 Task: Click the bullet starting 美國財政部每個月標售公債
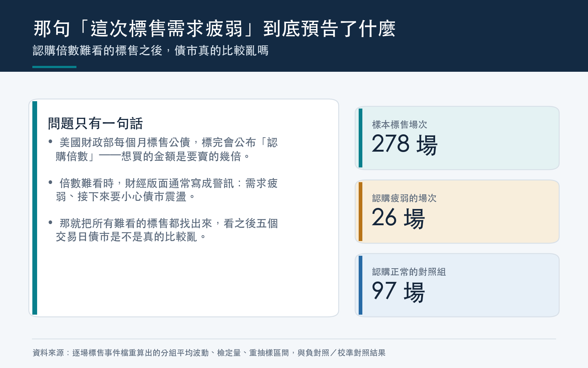(x=163, y=149)
